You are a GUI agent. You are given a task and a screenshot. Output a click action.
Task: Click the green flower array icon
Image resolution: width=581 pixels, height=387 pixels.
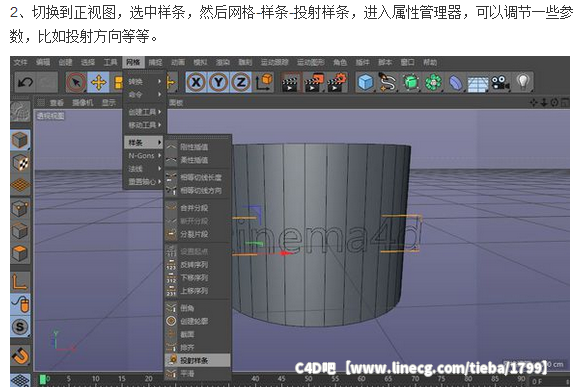pyautogui.click(x=433, y=82)
